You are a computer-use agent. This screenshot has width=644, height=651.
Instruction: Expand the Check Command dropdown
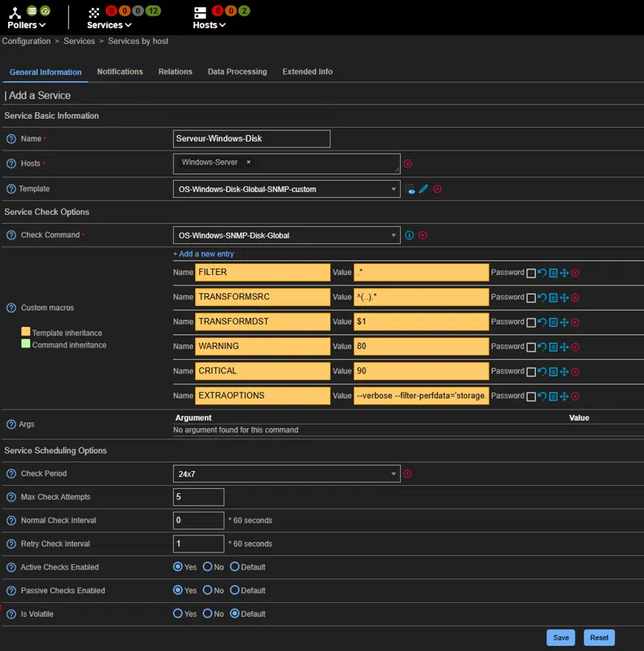tap(286, 235)
